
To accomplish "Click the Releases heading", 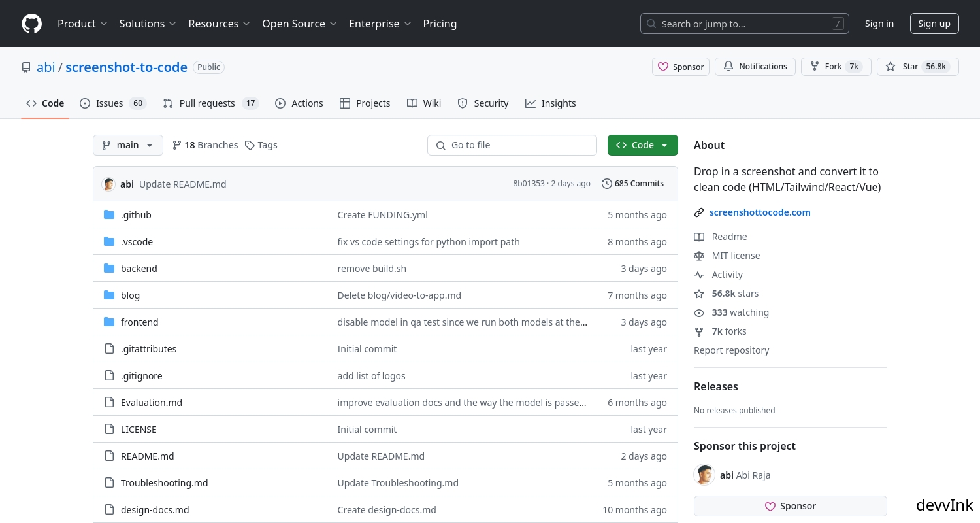I will [716, 386].
